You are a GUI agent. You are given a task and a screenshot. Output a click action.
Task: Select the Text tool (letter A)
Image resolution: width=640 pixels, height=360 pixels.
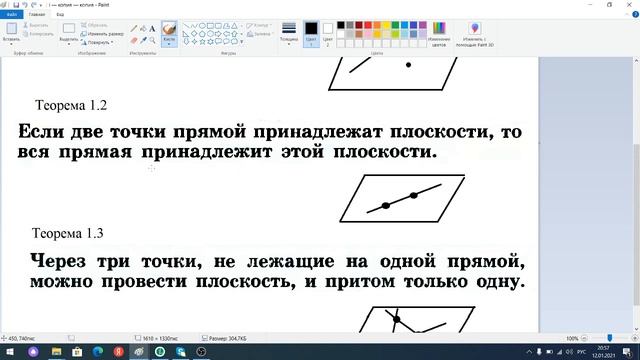pos(152,29)
